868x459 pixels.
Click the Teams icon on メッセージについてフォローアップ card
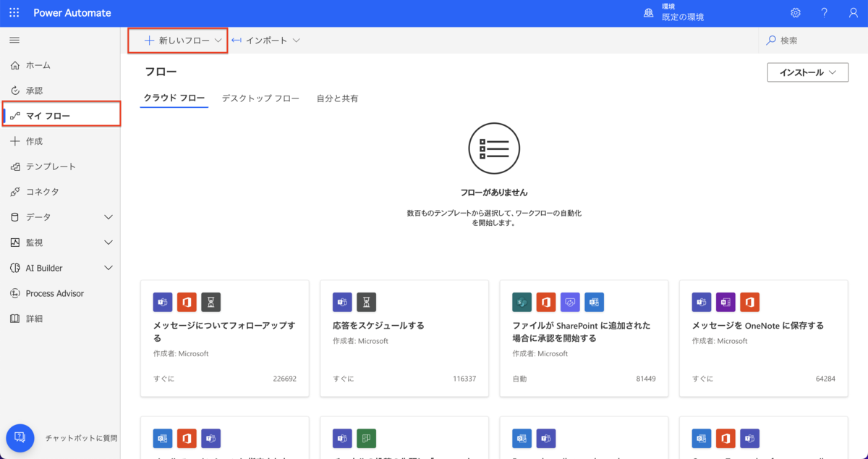coord(163,302)
